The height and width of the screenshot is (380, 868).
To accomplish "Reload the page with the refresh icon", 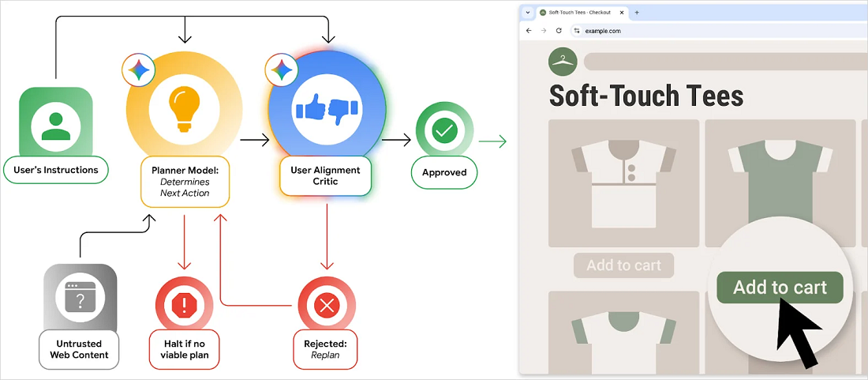I will pos(559,31).
